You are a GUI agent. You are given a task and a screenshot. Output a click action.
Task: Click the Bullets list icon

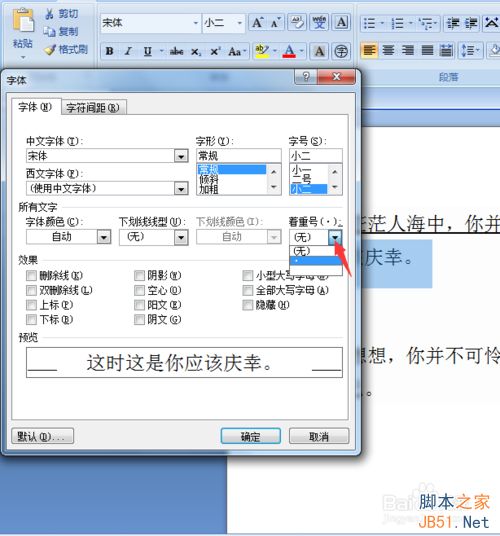[369, 23]
